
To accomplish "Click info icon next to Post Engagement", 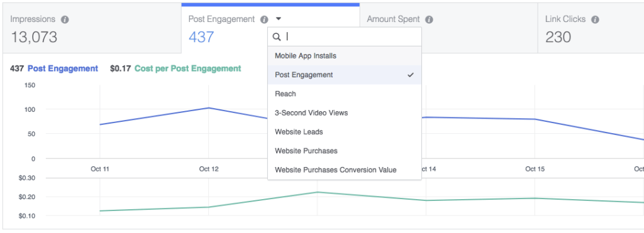I will [265, 19].
